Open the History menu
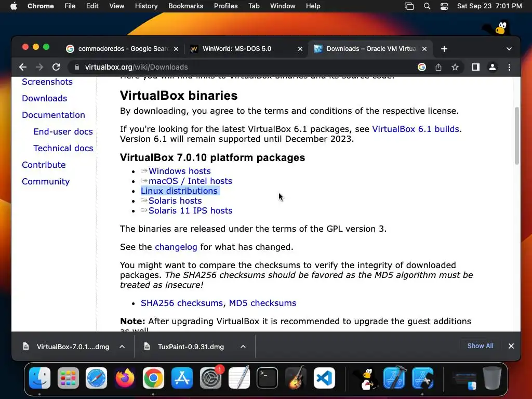The height and width of the screenshot is (399, 532). pyautogui.click(x=146, y=6)
